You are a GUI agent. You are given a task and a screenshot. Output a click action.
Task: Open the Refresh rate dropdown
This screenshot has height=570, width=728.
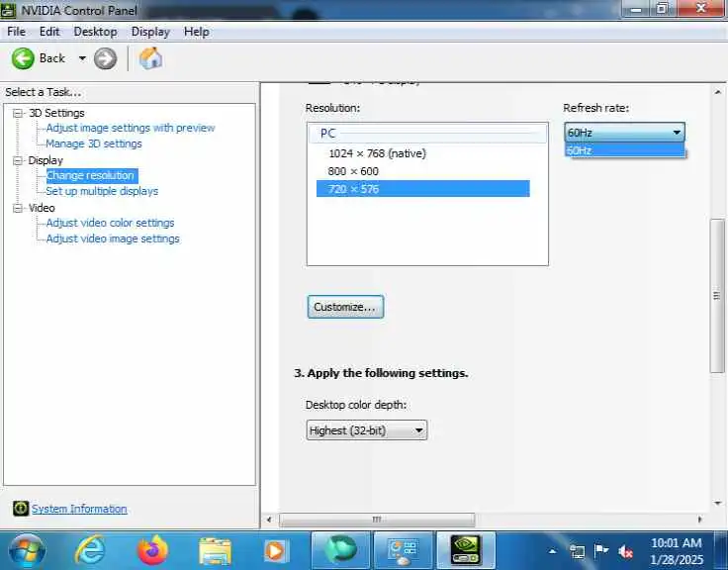(624, 133)
